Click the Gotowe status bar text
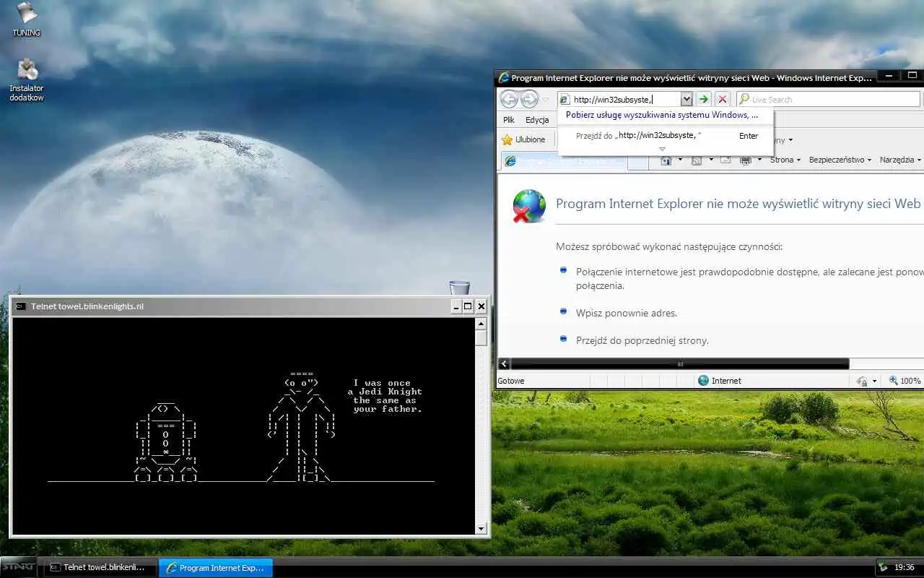Image resolution: width=924 pixels, height=578 pixels. 511,381
